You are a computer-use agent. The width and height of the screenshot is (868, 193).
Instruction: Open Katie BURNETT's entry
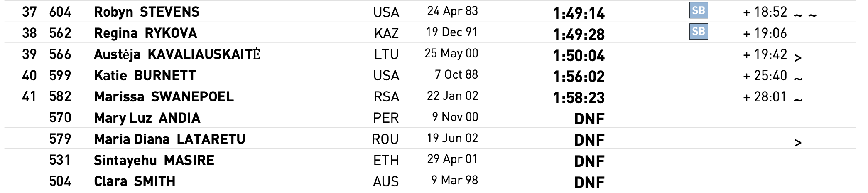tap(145, 76)
